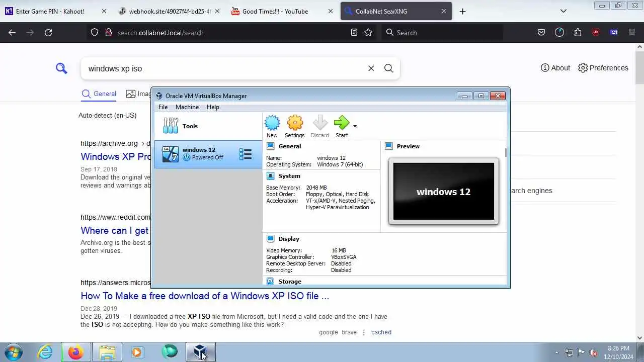This screenshot has height=362, width=644.
Task: Click the muted volume tray icon
Action: (x=594, y=352)
